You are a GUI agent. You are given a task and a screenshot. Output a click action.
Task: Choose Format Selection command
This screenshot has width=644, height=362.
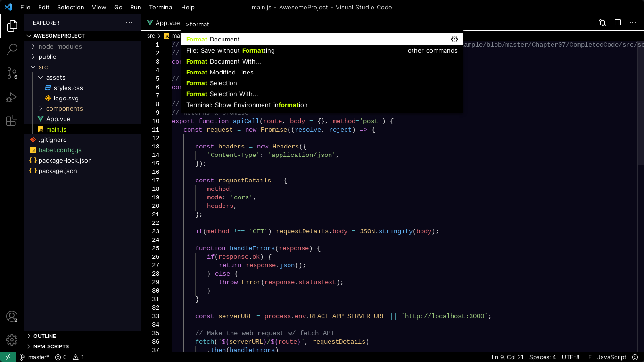pyautogui.click(x=322, y=83)
